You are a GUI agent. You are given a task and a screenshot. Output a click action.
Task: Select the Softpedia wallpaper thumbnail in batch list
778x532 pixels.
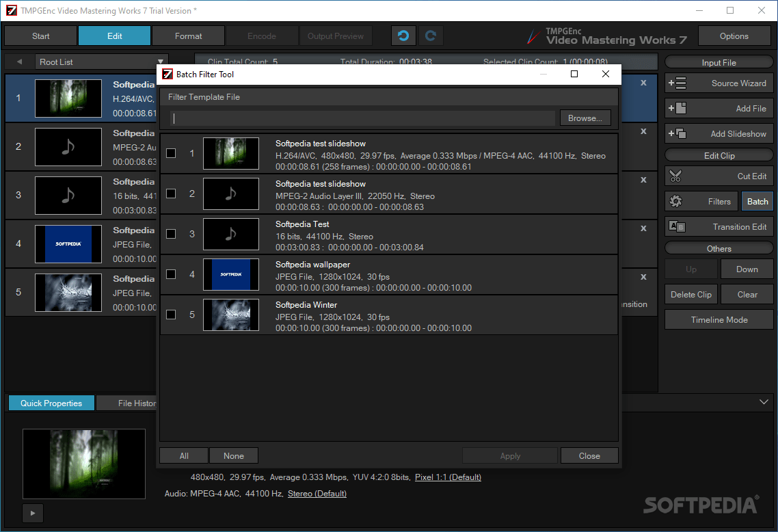click(x=230, y=274)
